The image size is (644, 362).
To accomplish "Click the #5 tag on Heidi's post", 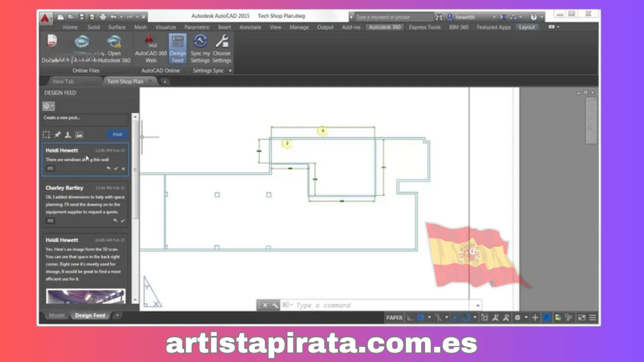I will pos(50,168).
